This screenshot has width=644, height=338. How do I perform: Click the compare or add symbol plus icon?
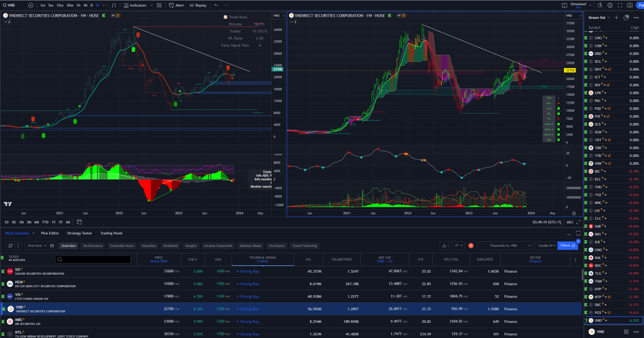click(31, 5)
